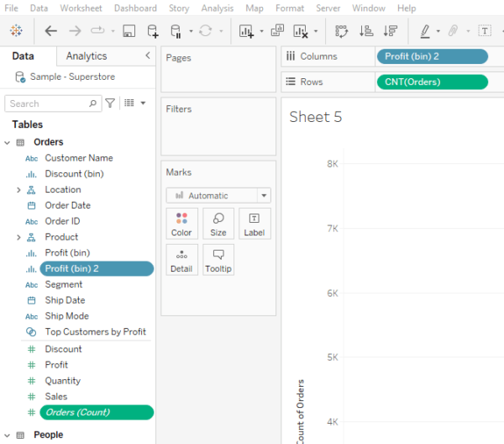Screen dimensions: 504x444
Task: Click the Swap Rows and Columns icon
Action: pos(341,31)
